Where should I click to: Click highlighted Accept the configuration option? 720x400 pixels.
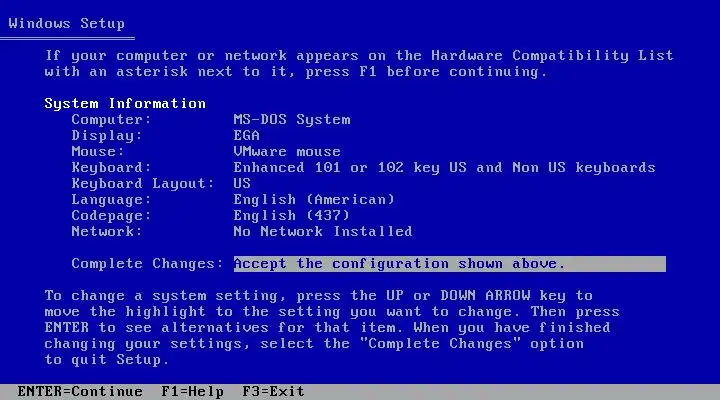tap(450, 264)
